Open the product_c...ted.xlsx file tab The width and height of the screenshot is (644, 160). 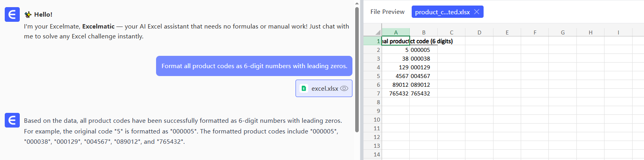point(442,12)
